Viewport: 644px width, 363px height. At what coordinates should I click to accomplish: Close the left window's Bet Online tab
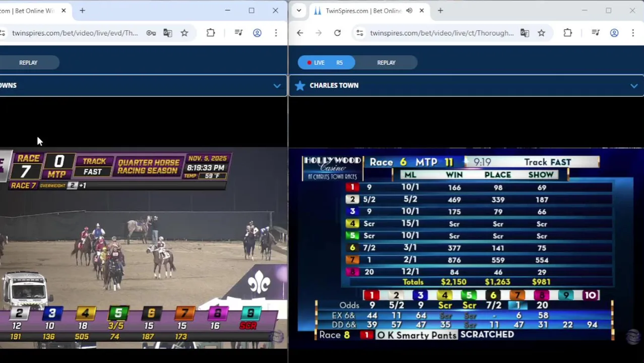tap(63, 11)
